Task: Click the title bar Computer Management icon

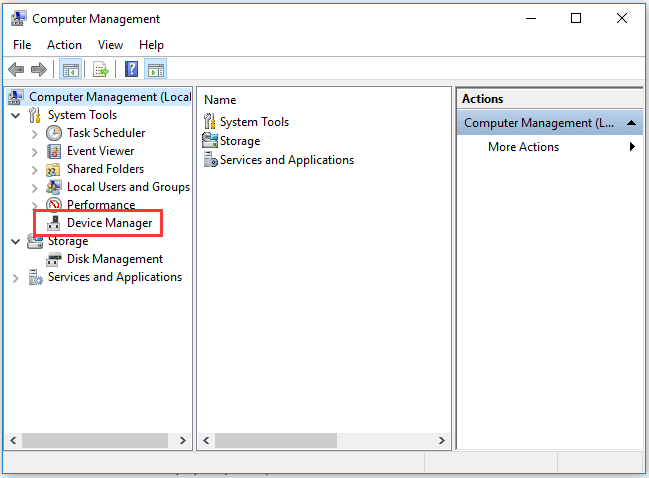Action: pos(18,19)
